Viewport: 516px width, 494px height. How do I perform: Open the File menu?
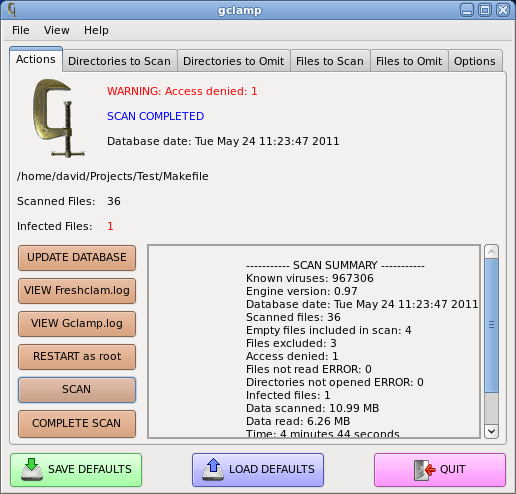point(21,30)
